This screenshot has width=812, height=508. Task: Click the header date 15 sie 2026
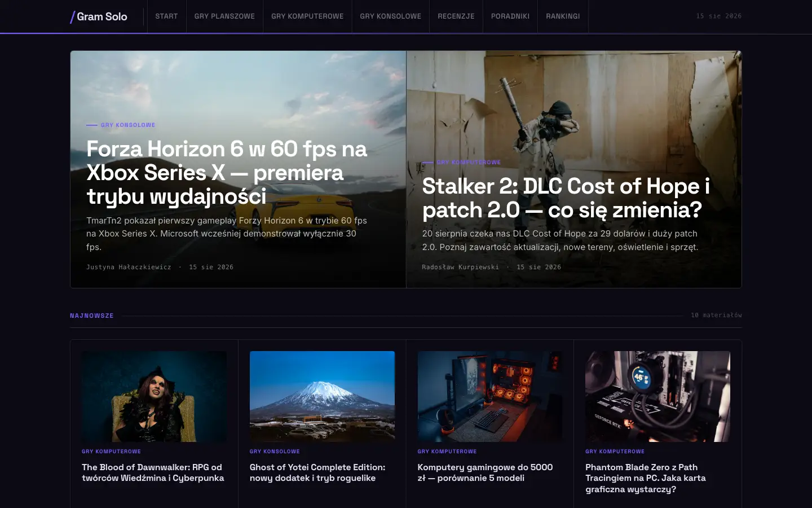point(719,16)
